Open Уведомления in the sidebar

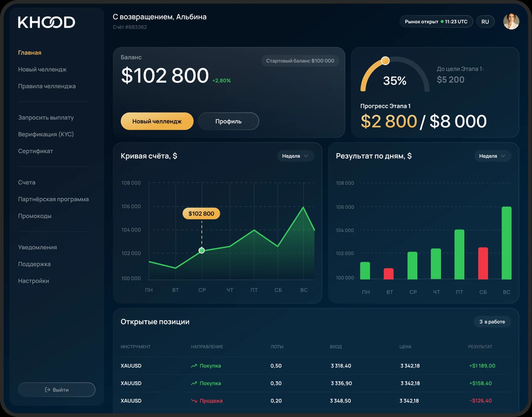[x=37, y=247]
